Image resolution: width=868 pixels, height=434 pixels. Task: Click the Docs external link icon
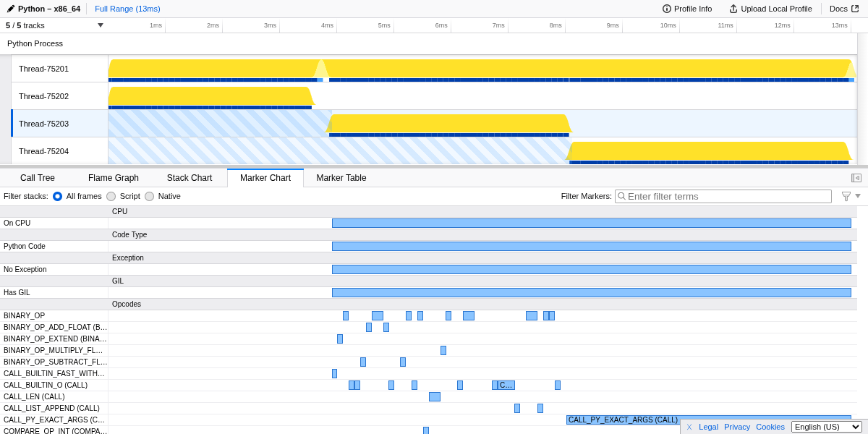[x=855, y=9]
